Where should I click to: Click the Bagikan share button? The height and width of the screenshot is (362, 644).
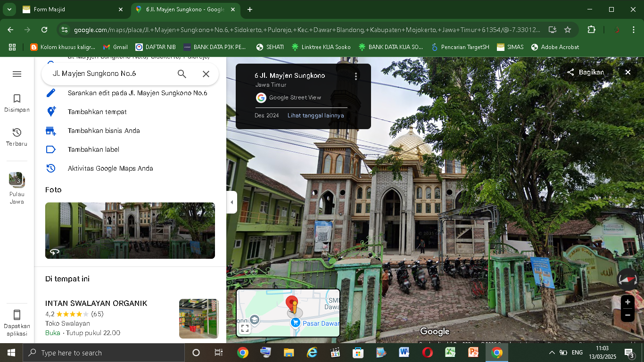(586, 72)
